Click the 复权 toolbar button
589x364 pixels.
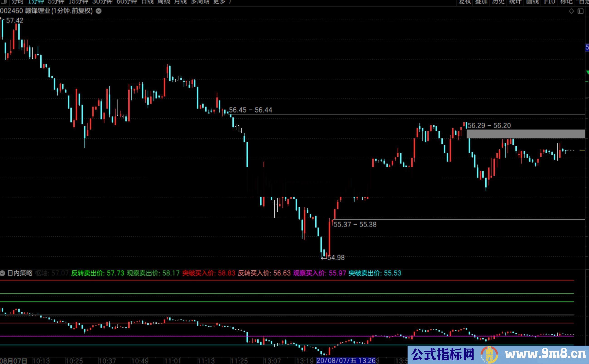[x=464, y=2]
